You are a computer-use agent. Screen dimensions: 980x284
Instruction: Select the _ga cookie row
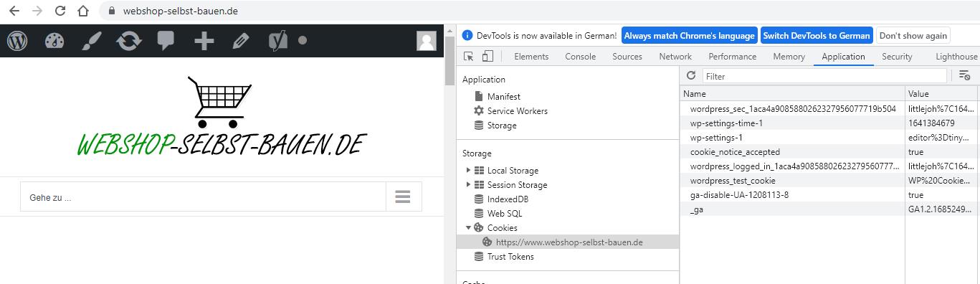(829, 209)
